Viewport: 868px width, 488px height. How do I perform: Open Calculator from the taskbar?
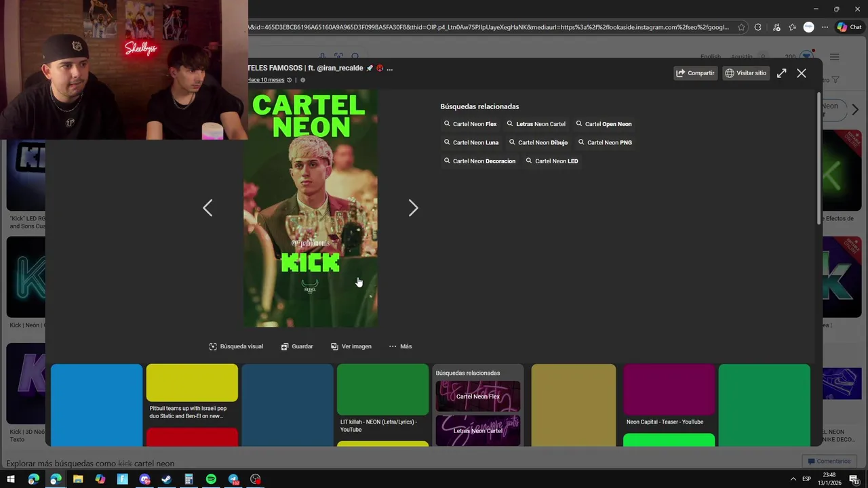click(x=189, y=479)
